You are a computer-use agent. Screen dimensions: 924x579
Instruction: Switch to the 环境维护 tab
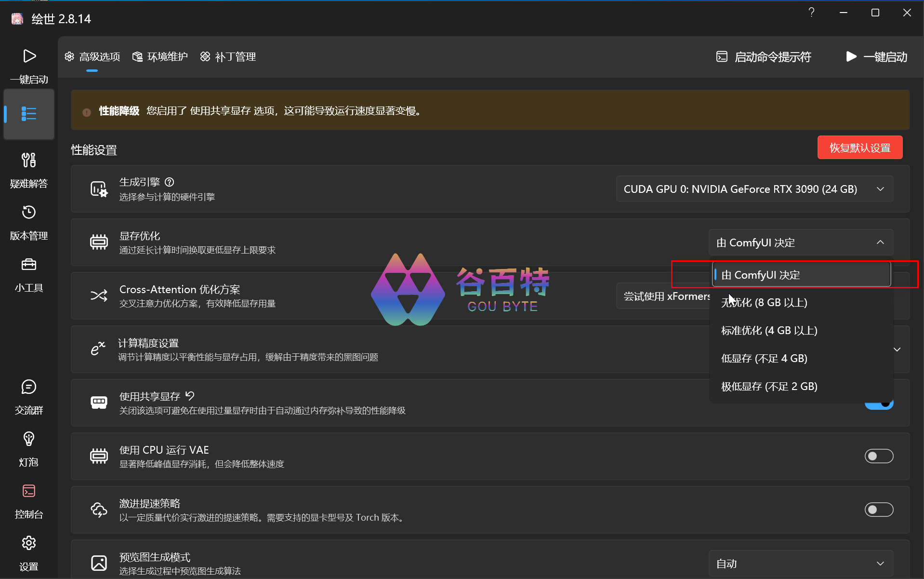click(160, 57)
